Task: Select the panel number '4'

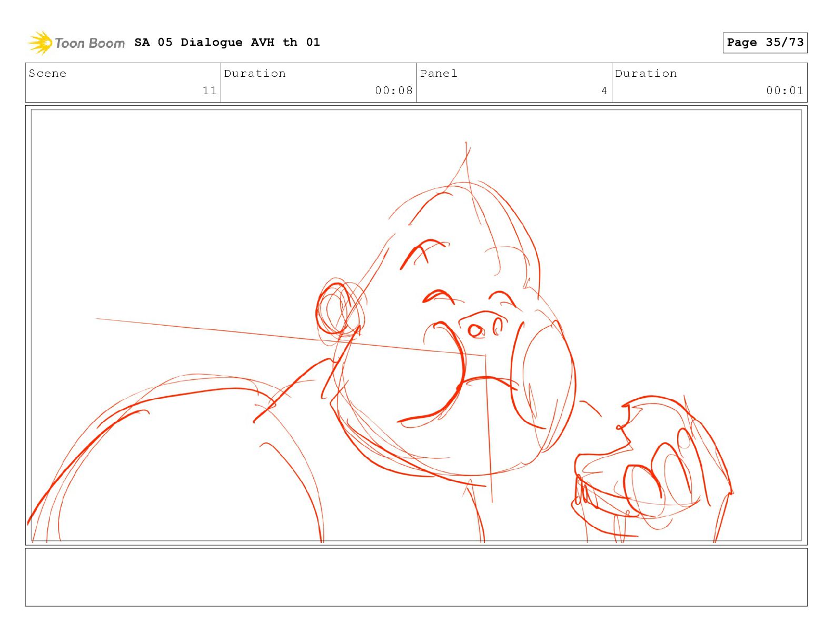Action: [x=604, y=90]
